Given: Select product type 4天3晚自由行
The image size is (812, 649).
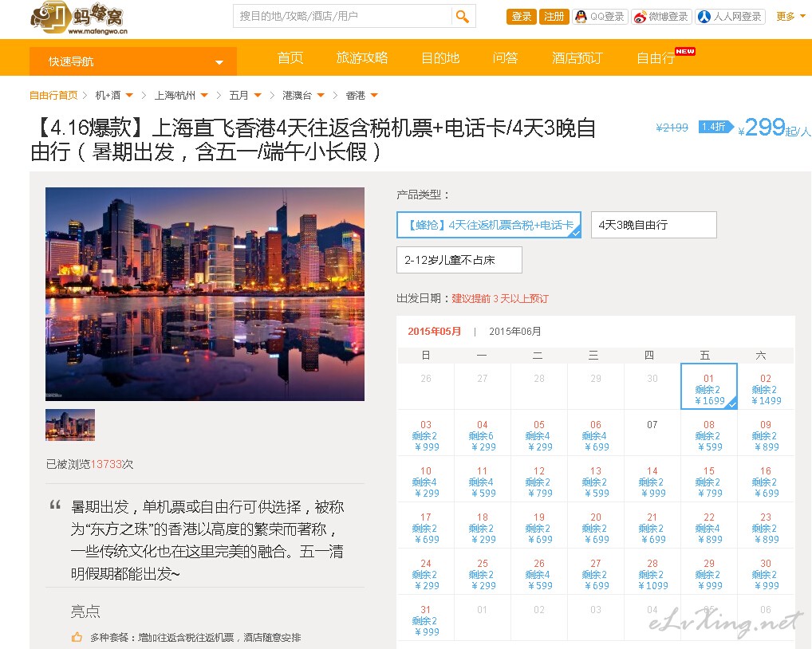Looking at the screenshot, I should [x=653, y=225].
